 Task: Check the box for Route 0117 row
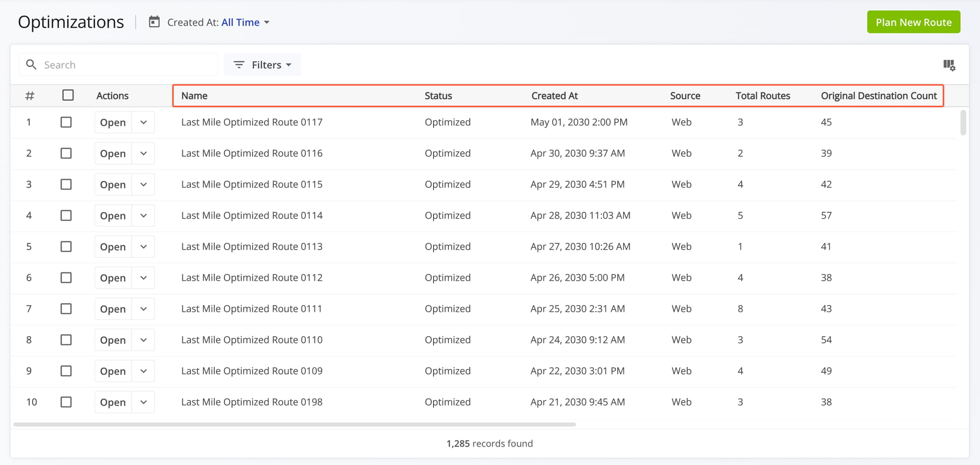tap(66, 122)
